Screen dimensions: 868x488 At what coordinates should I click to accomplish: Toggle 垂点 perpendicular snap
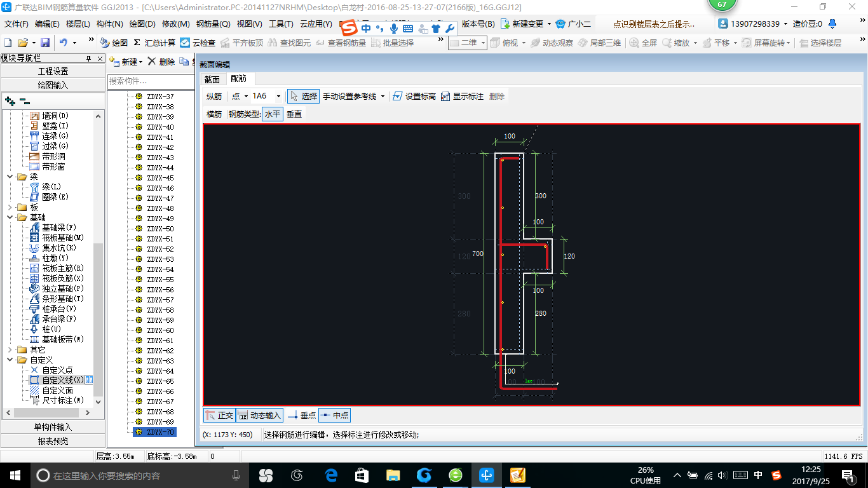(302, 415)
